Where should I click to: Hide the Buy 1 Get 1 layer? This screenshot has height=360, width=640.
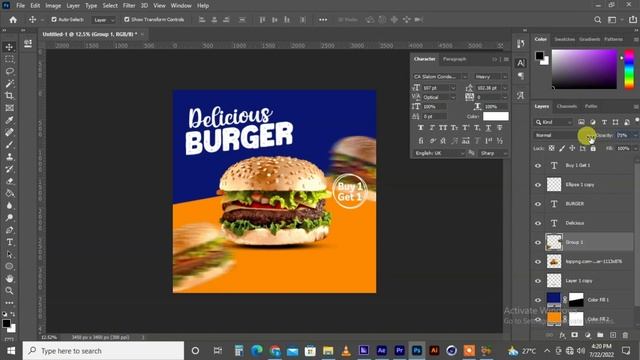click(538, 165)
